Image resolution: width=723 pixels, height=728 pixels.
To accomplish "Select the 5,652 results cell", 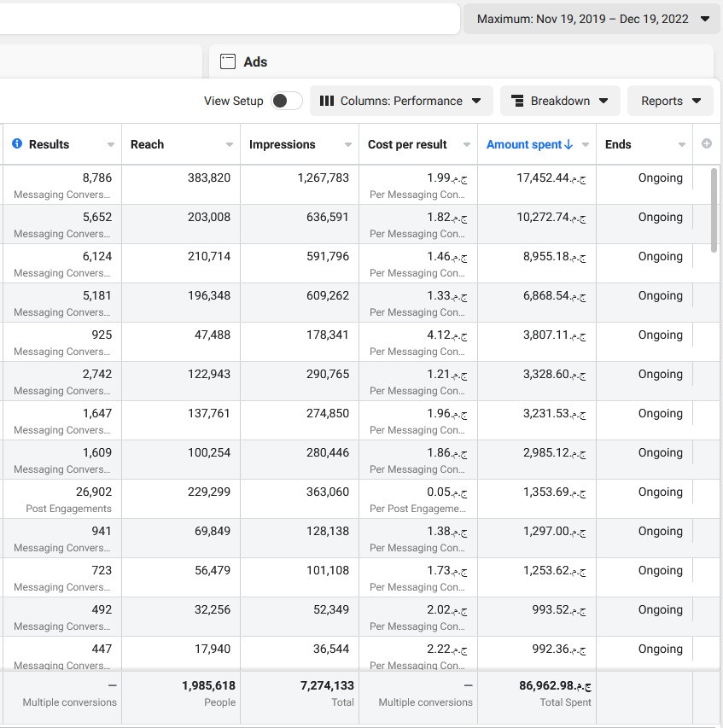I will click(61, 224).
